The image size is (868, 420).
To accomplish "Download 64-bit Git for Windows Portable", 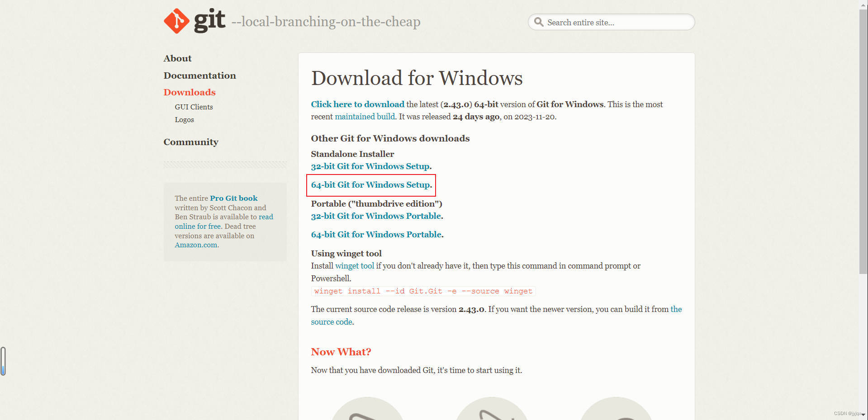I will point(376,235).
